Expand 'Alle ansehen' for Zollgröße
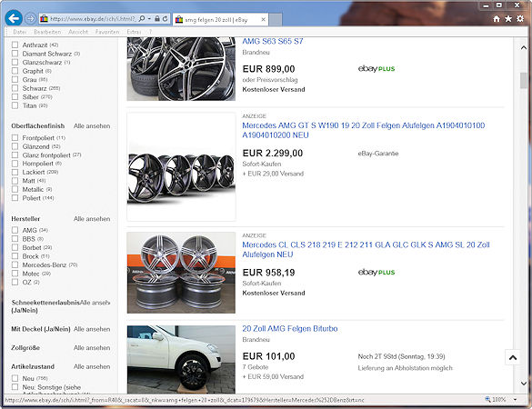This screenshot has height=409, width=532. click(92, 347)
